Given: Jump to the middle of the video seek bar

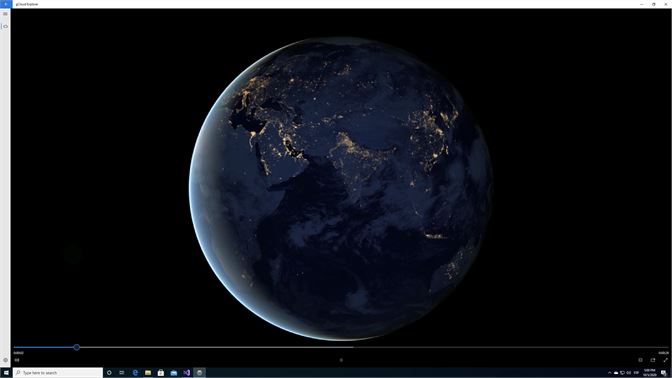Looking at the screenshot, I should coord(341,347).
